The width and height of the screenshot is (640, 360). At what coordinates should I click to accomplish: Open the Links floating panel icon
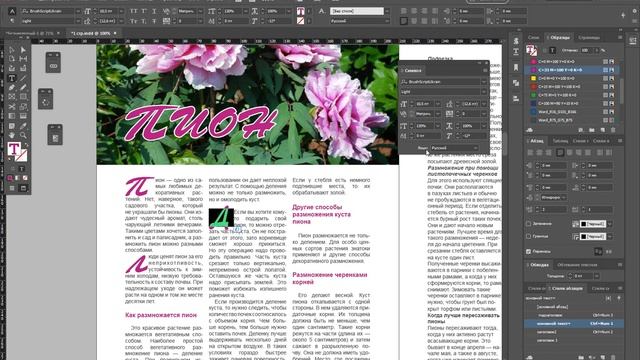53,66
